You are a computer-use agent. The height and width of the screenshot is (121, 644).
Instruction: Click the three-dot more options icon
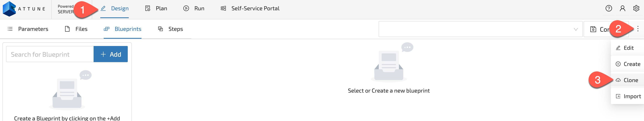click(638, 29)
